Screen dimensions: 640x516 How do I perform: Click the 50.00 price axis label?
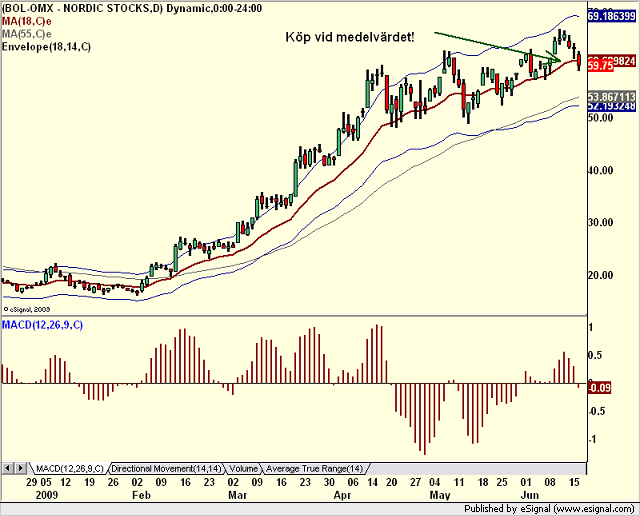(x=601, y=118)
